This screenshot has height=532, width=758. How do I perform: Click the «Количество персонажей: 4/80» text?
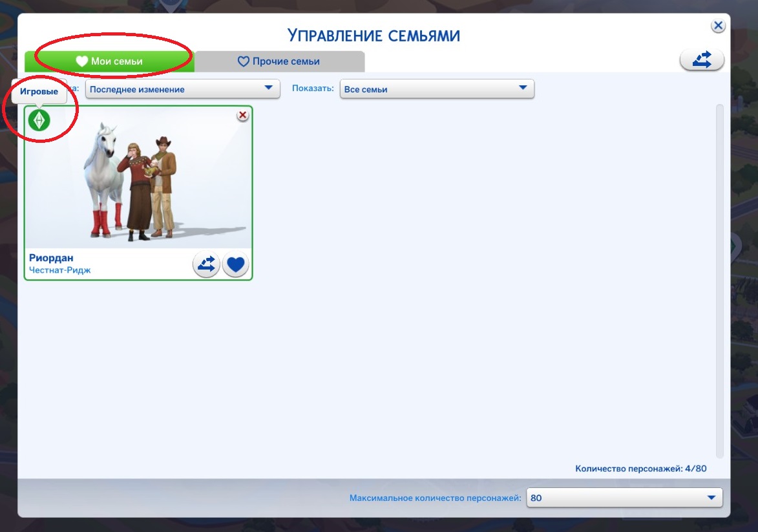(x=640, y=468)
